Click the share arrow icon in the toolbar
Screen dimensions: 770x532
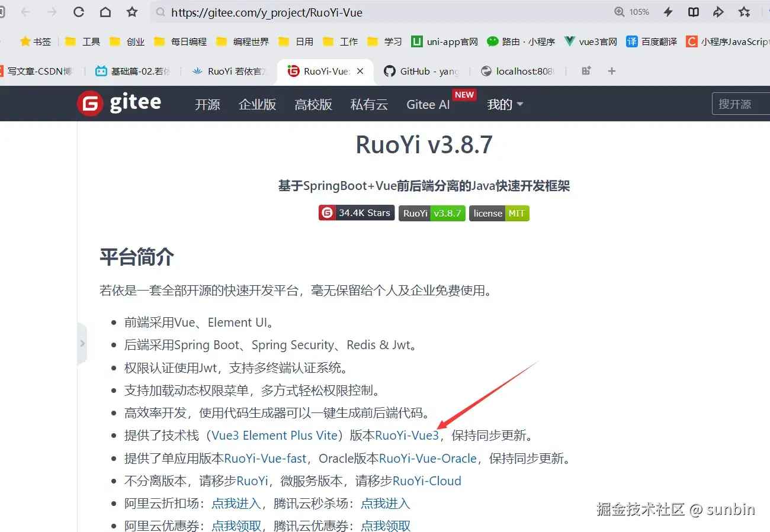(x=718, y=12)
